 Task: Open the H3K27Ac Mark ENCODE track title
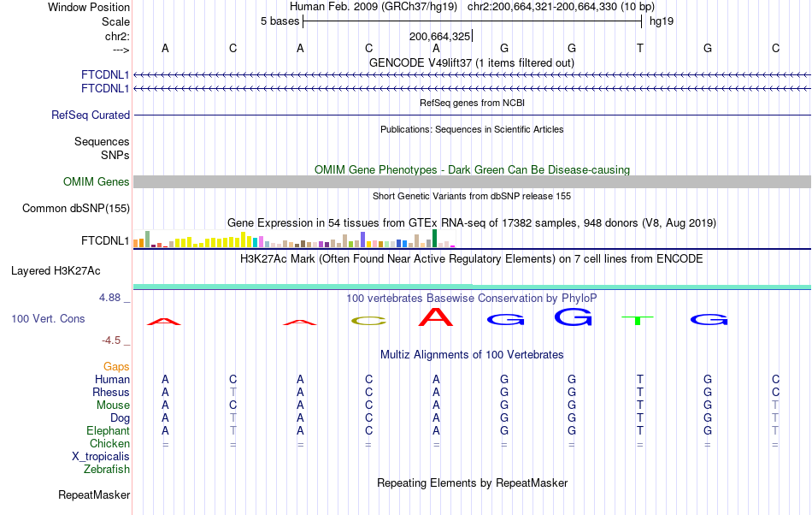pyautogui.click(x=472, y=258)
